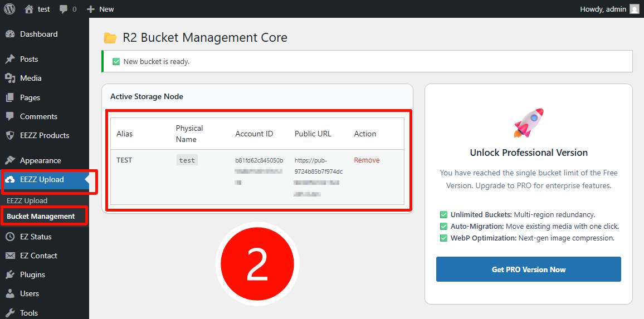Image resolution: width=644 pixels, height=319 pixels.
Task: Open EZ Contact in the sidebar
Action: pyautogui.click(x=38, y=256)
